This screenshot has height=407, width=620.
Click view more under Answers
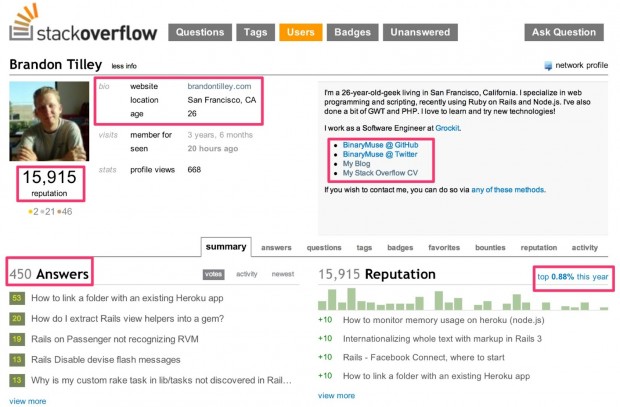pyautogui.click(x=28, y=401)
